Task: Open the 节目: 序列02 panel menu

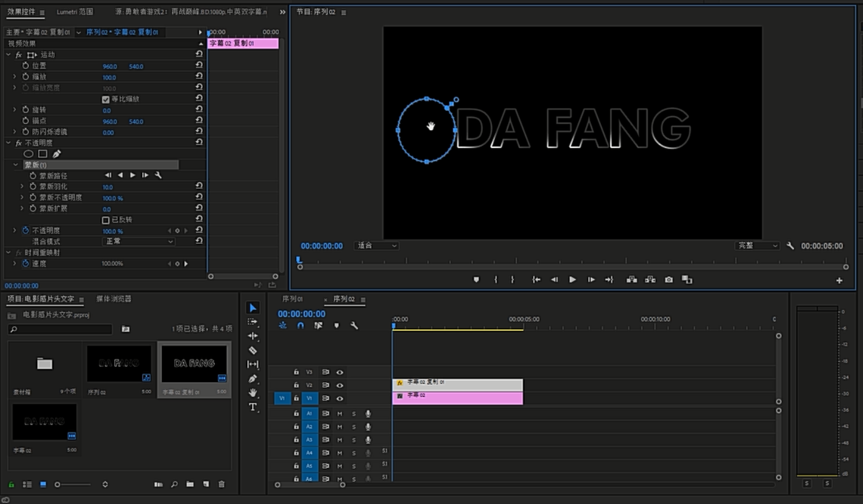Action: coord(344,12)
